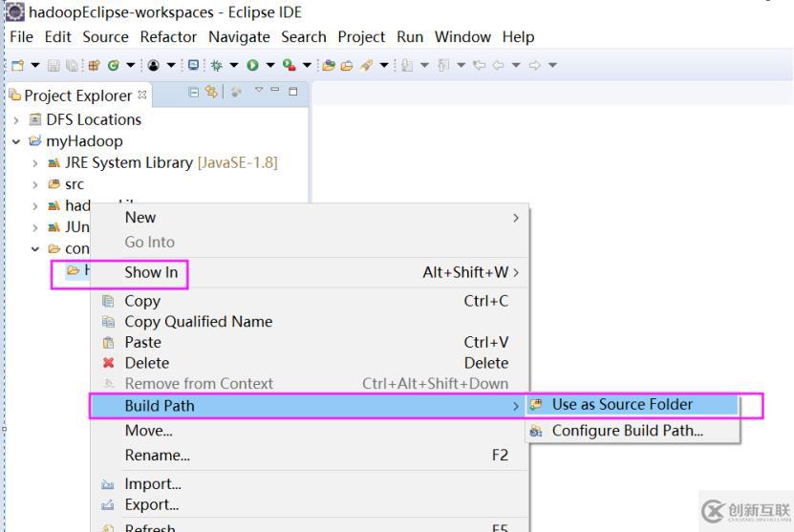Choose Rename... from context menu

[x=310, y=455]
